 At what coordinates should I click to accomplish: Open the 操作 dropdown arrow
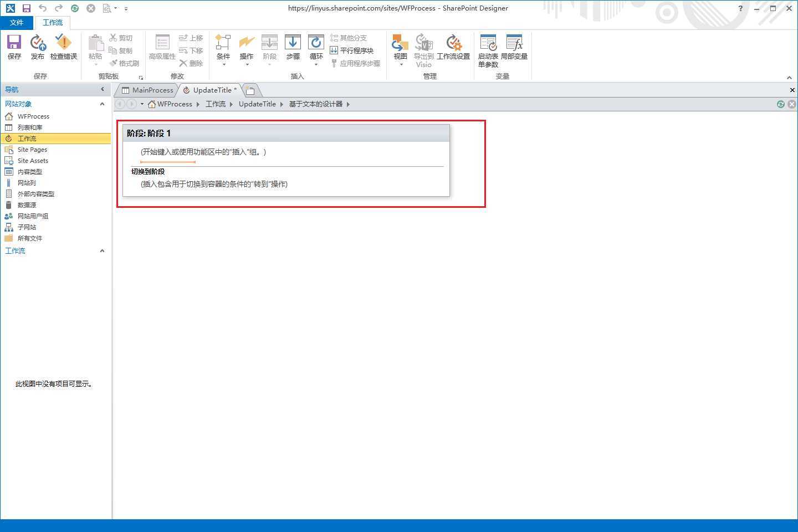point(247,64)
